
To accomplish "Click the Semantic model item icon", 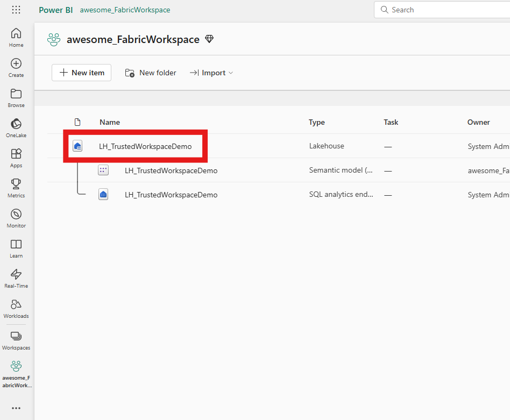I will [x=103, y=170].
